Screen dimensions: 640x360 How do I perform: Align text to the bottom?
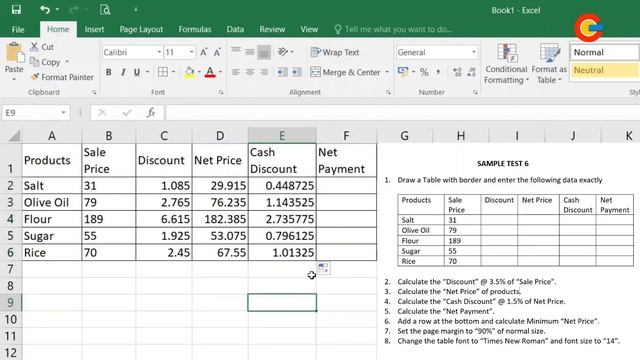pos(264,51)
